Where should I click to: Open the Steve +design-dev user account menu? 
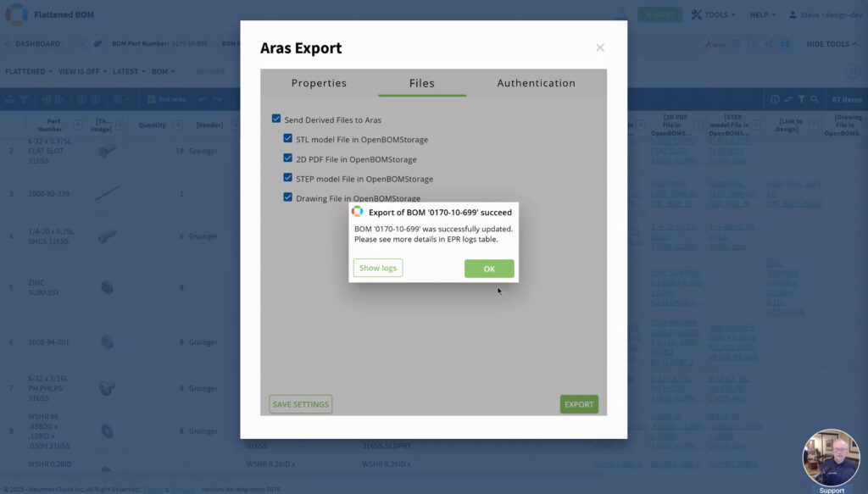[826, 15]
